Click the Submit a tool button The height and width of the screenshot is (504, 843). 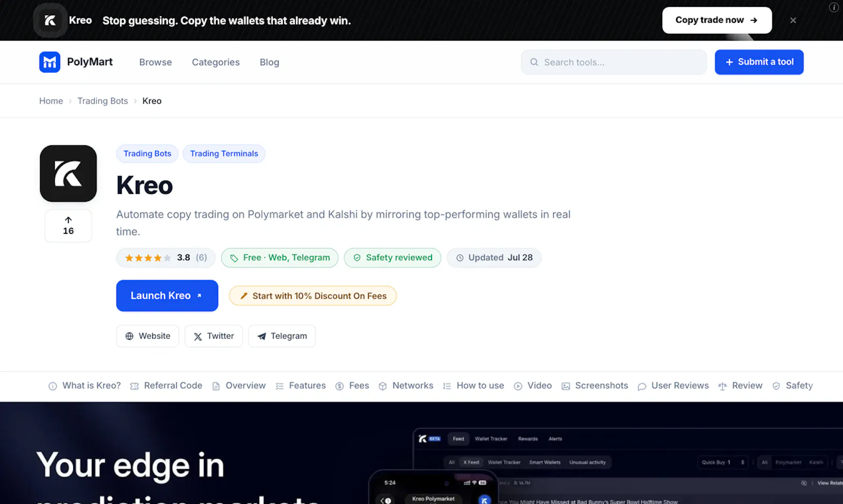pos(759,62)
